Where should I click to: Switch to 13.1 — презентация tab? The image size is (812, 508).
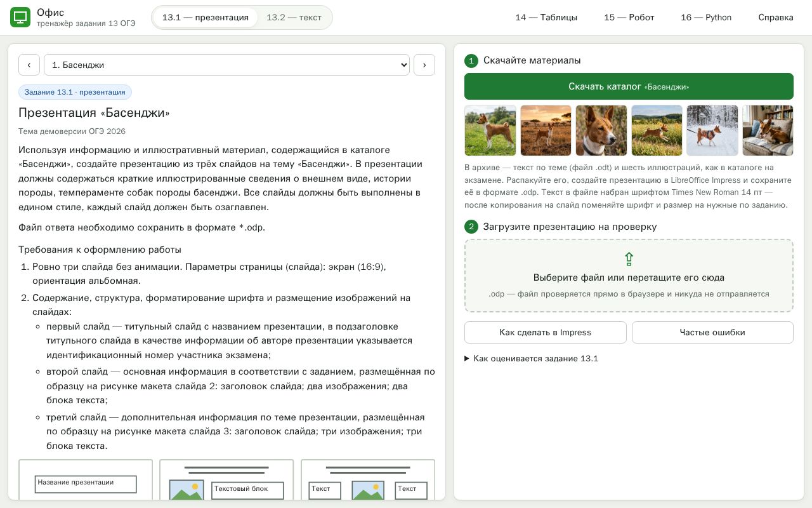click(x=206, y=18)
